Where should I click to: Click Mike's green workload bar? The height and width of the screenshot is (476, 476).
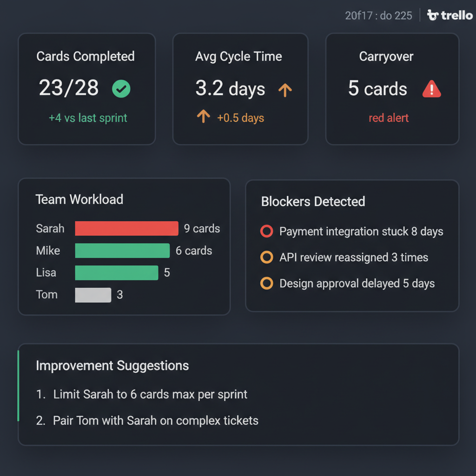122,251
